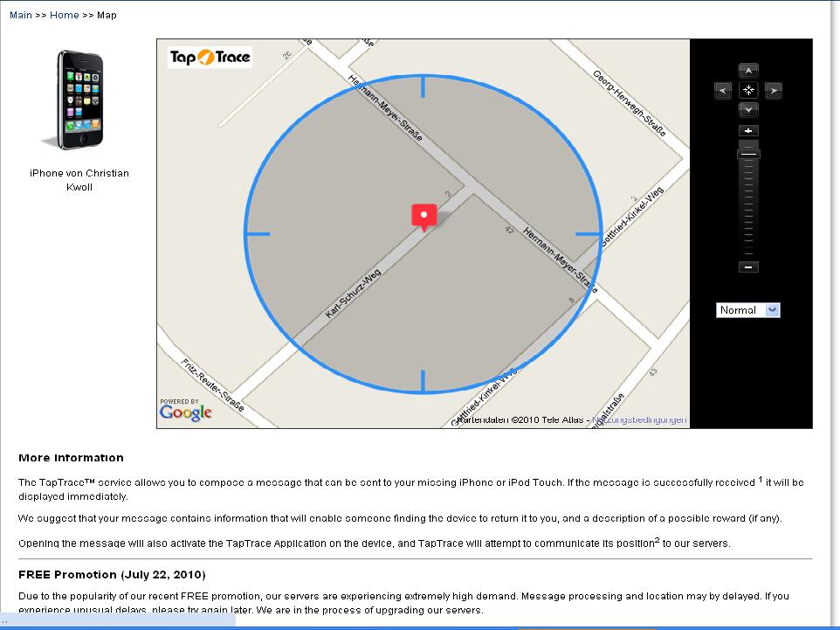
Task: Open the Normal map type dropdown
Action: click(747, 310)
